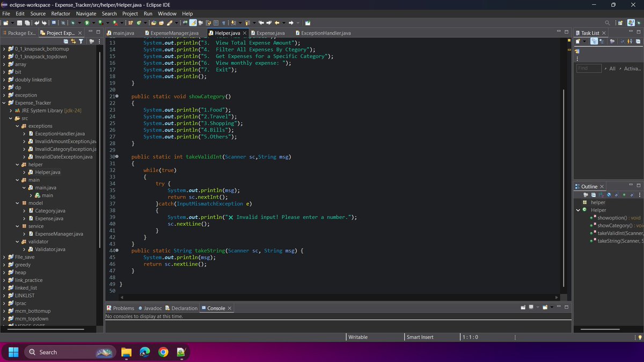
Task: Switch to the Debug perspective icon
Action: click(x=639, y=23)
